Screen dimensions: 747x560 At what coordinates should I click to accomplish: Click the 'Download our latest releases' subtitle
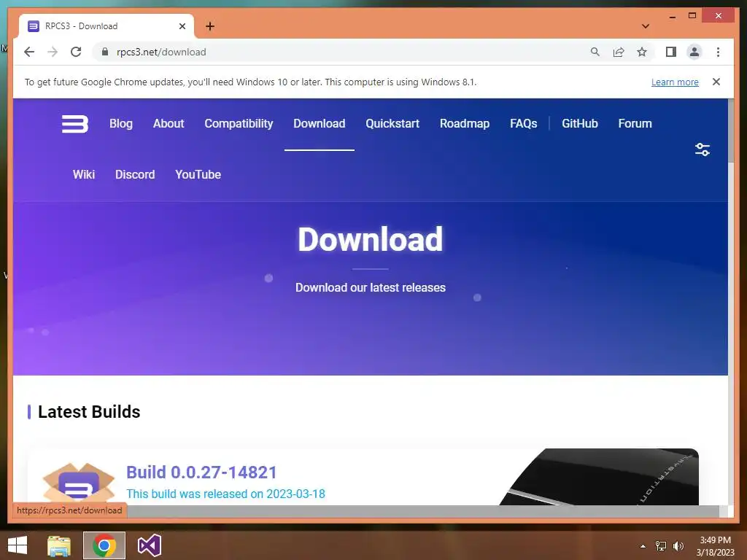371,287
